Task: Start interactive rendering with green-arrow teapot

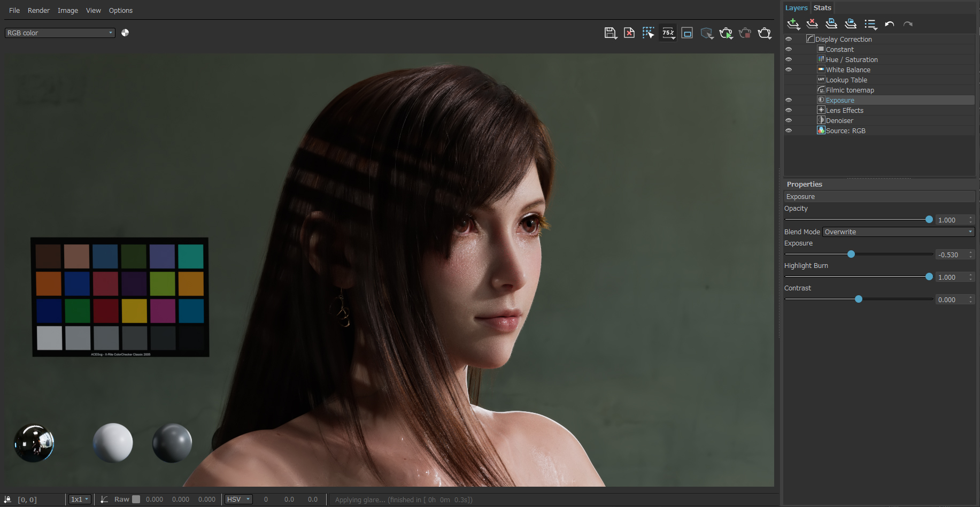Action: tap(726, 33)
